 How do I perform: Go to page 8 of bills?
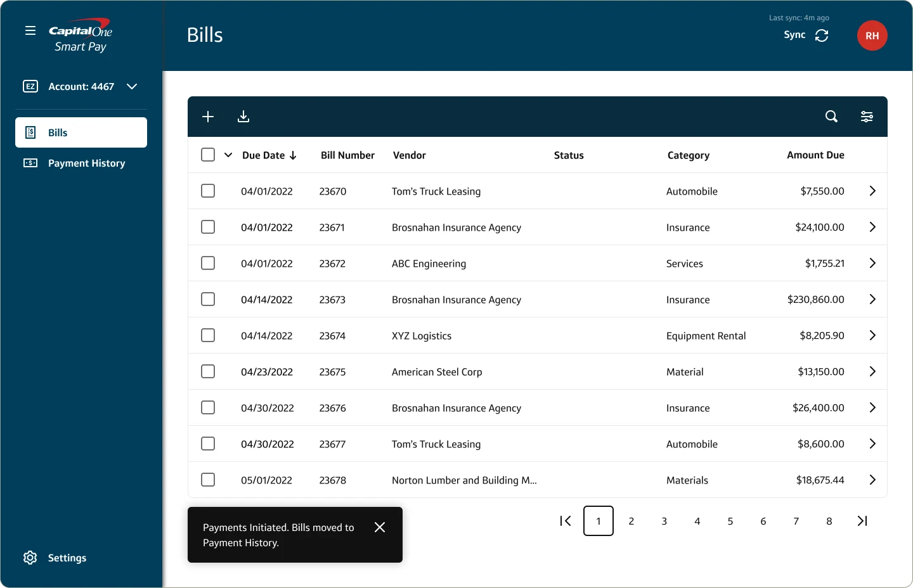click(x=829, y=521)
